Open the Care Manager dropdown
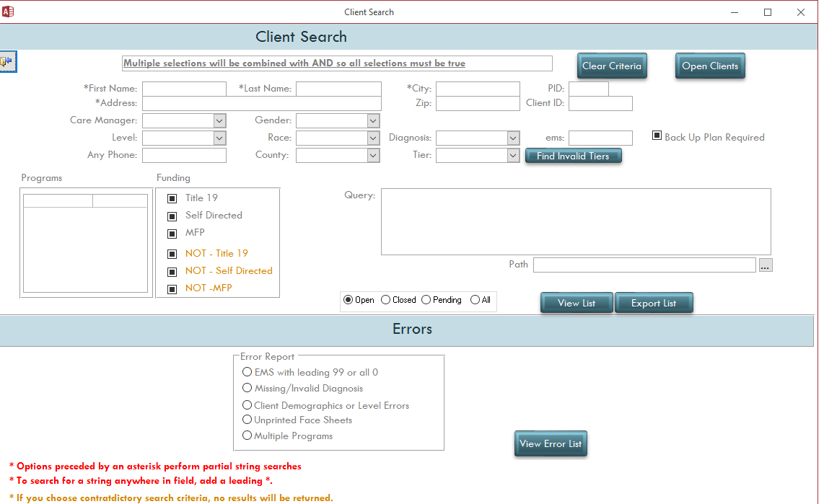This screenshot has width=824, height=504. (219, 120)
